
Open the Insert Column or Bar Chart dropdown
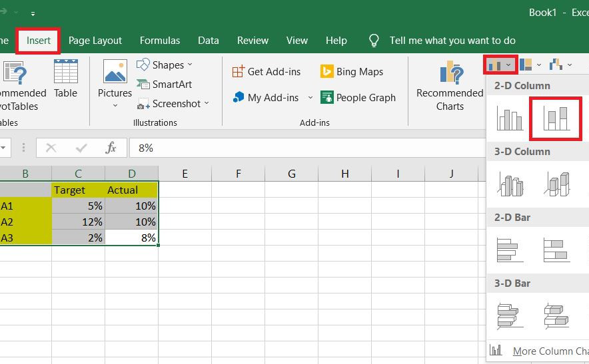coord(500,65)
